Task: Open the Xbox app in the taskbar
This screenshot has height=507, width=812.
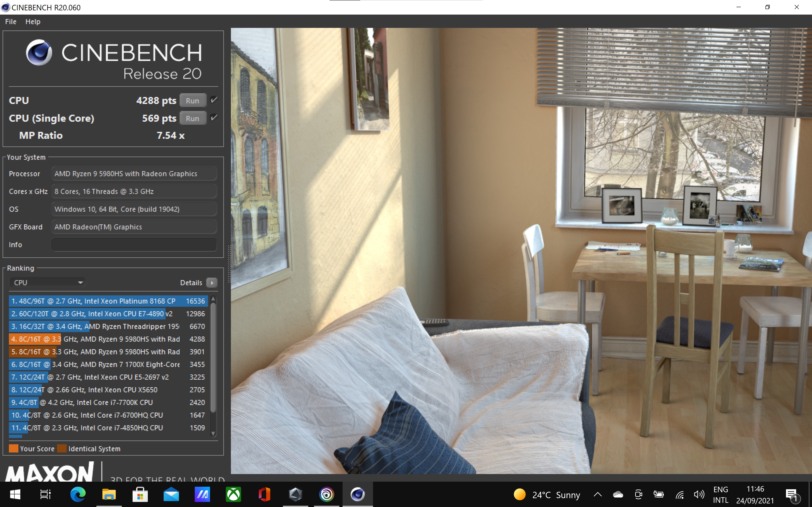Action: tap(233, 494)
